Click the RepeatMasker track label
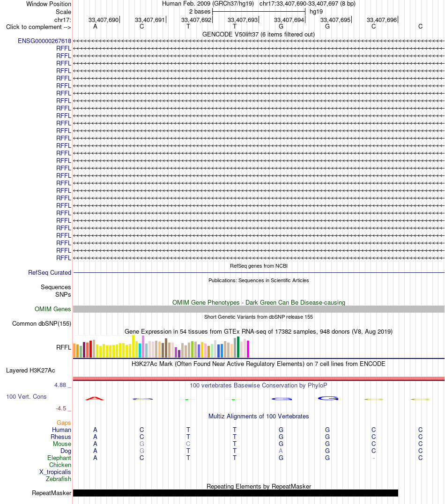The image size is (445, 504). 52,493
